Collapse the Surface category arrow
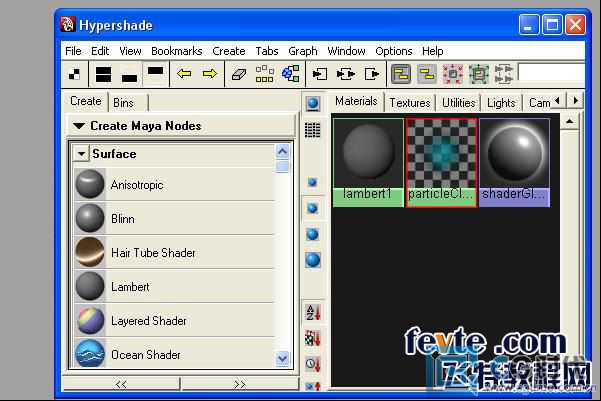Viewport: 601px width, 401px height. tap(81, 154)
